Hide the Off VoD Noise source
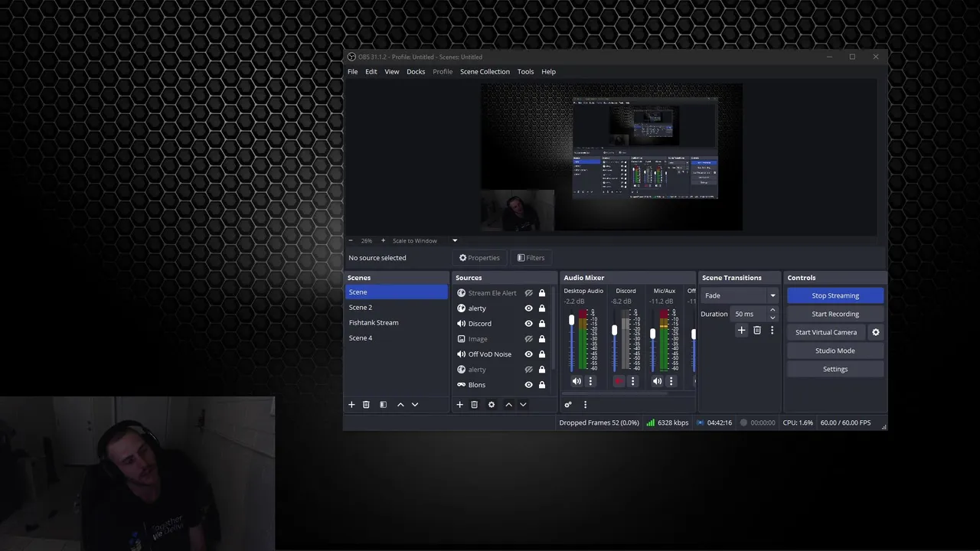Viewport: 980px width, 551px height. (x=528, y=354)
